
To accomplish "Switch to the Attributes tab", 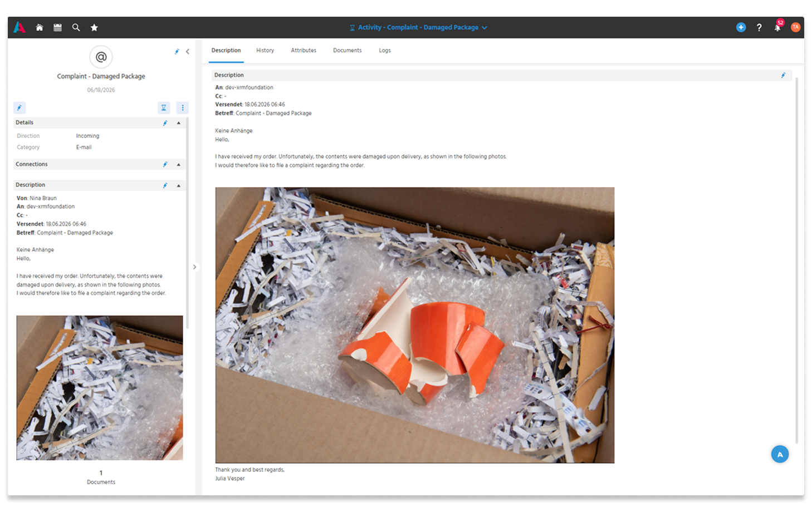I will pyautogui.click(x=304, y=50).
